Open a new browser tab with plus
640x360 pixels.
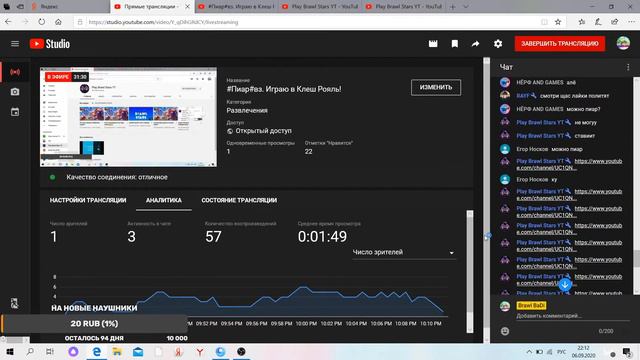pos(453,7)
